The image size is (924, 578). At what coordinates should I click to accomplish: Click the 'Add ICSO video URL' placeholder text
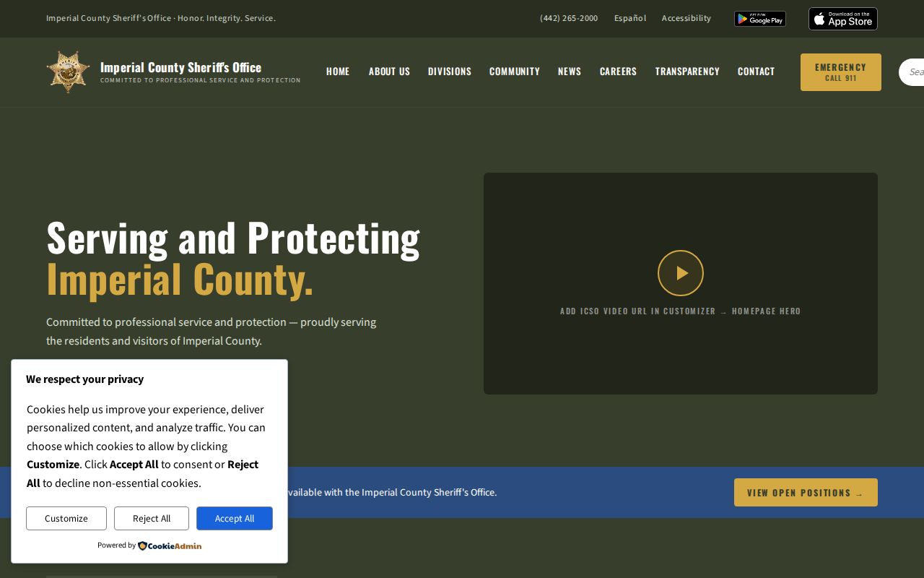[x=681, y=311]
